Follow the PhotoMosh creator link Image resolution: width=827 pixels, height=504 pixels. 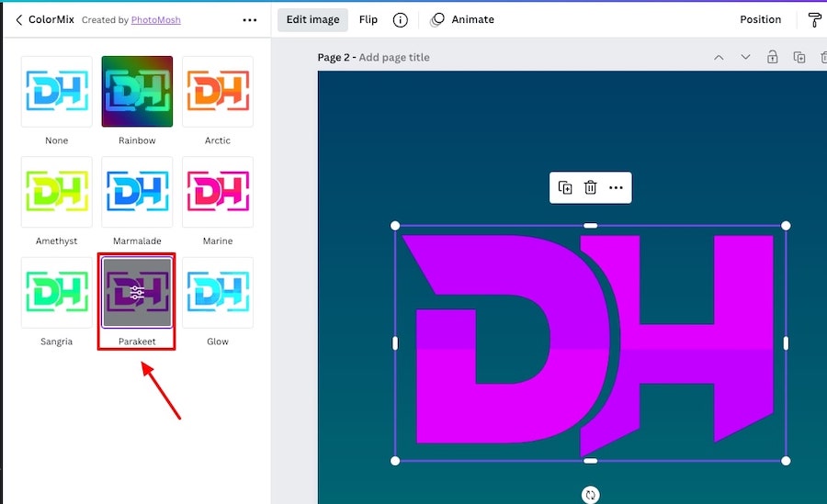(155, 19)
